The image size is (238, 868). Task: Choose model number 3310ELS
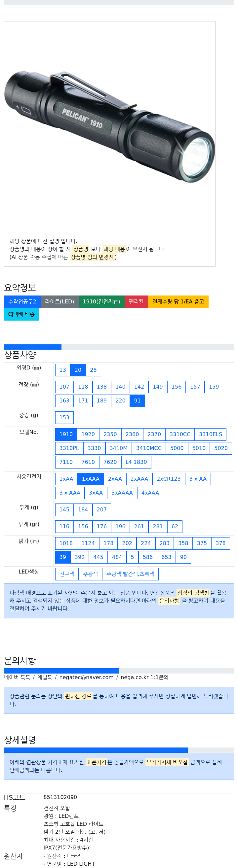tap(210, 434)
